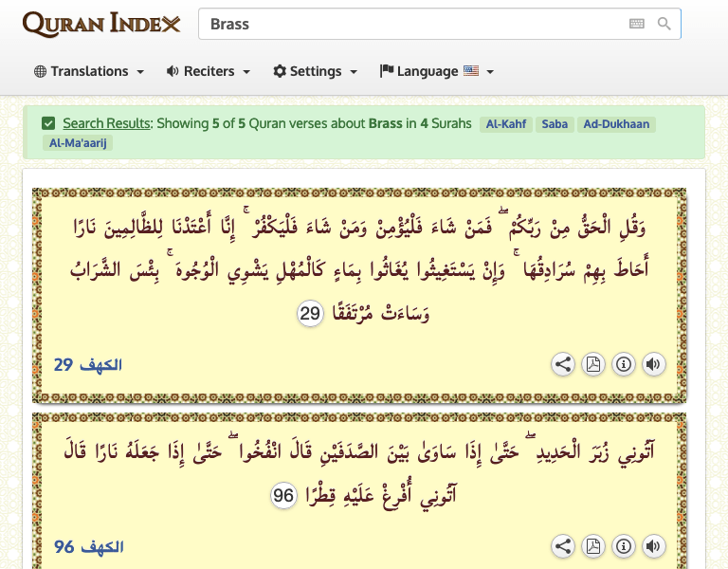Open the Reciters dropdown menu
Screen dimensions: 728x569
point(208,71)
